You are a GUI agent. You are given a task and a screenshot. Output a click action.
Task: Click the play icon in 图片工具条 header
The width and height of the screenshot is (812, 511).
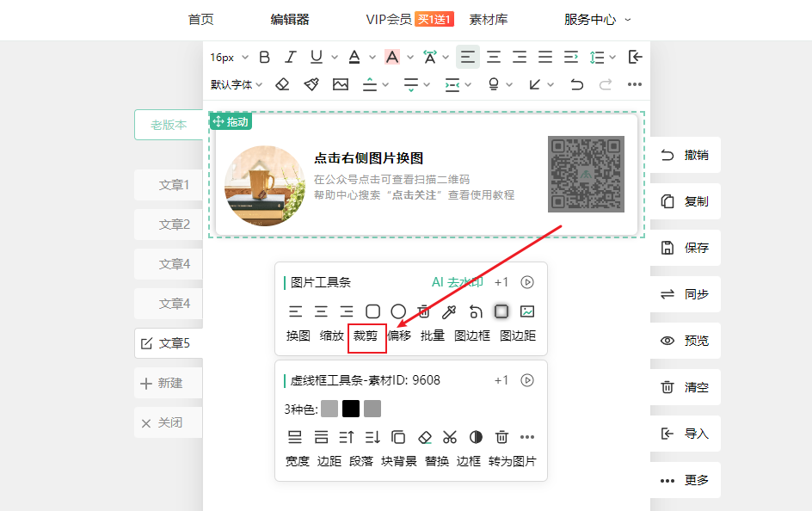(x=527, y=282)
